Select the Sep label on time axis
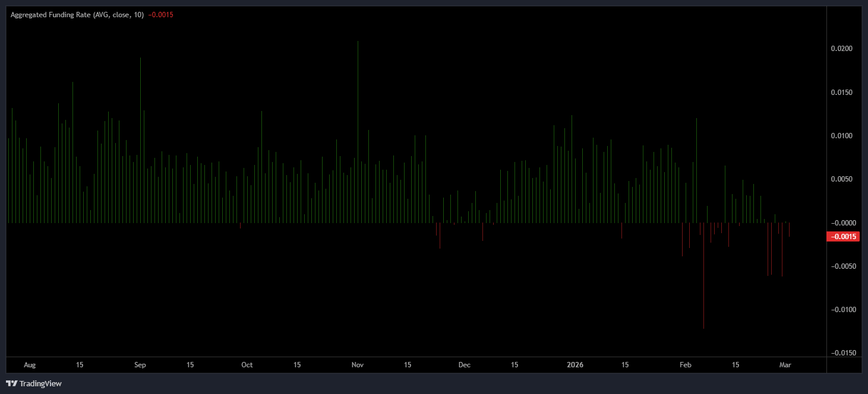The height and width of the screenshot is (394, 868). click(140, 365)
